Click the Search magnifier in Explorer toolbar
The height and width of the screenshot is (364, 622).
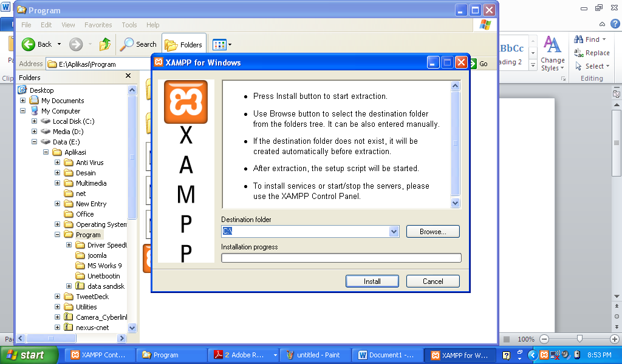126,44
